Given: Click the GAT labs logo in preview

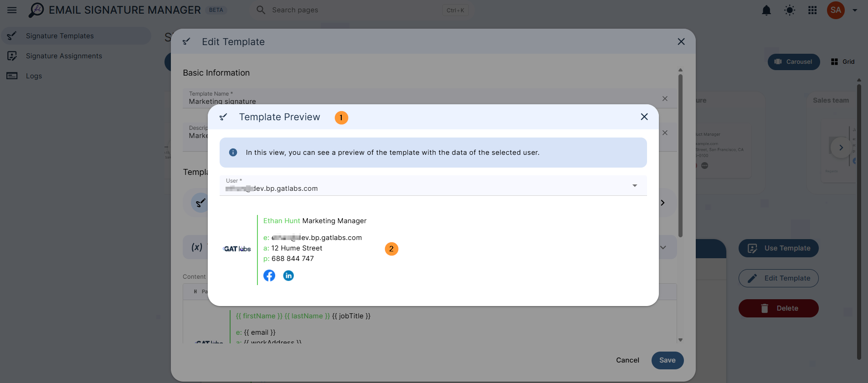Looking at the screenshot, I should pos(237,249).
